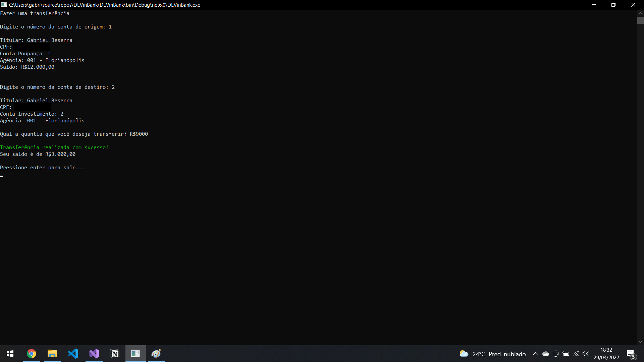Launch Visual Studio Code from the taskbar
The width and height of the screenshot is (644, 362).
click(x=73, y=354)
